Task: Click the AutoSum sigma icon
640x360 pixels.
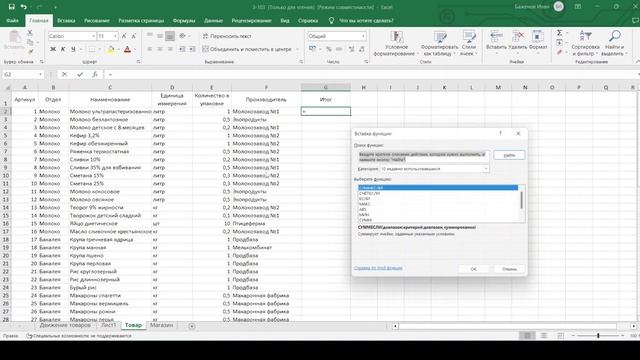Action: tap(560, 33)
